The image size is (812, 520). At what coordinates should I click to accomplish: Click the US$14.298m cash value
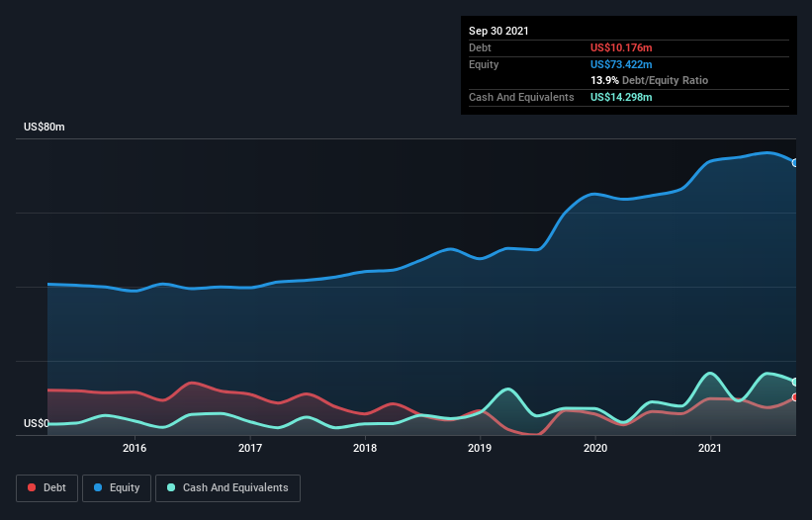point(621,97)
